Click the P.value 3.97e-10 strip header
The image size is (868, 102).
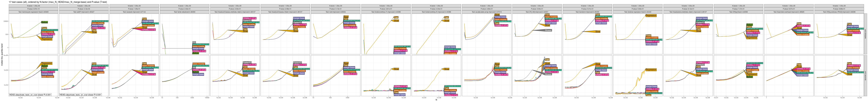coord(33,9)
